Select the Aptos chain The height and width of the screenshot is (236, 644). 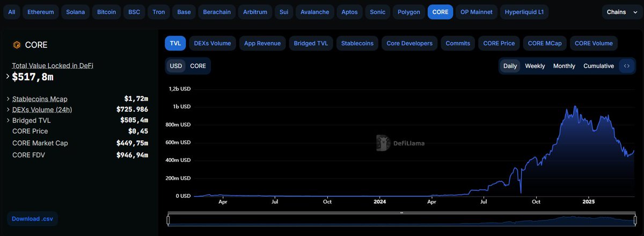pos(350,12)
